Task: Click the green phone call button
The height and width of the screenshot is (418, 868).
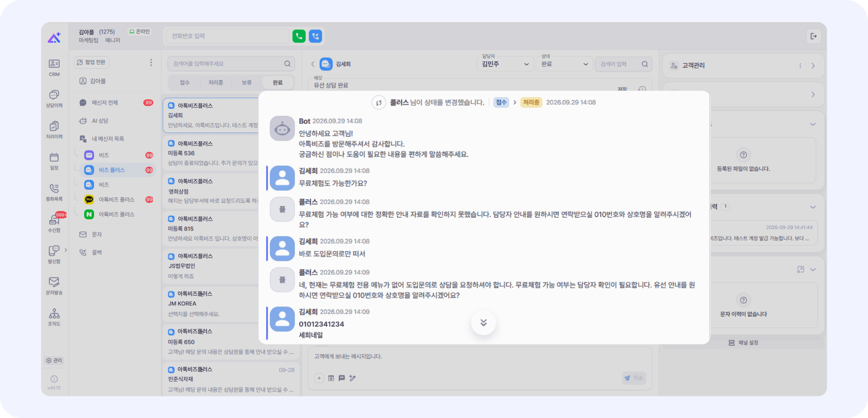Action: [x=299, y=36]
